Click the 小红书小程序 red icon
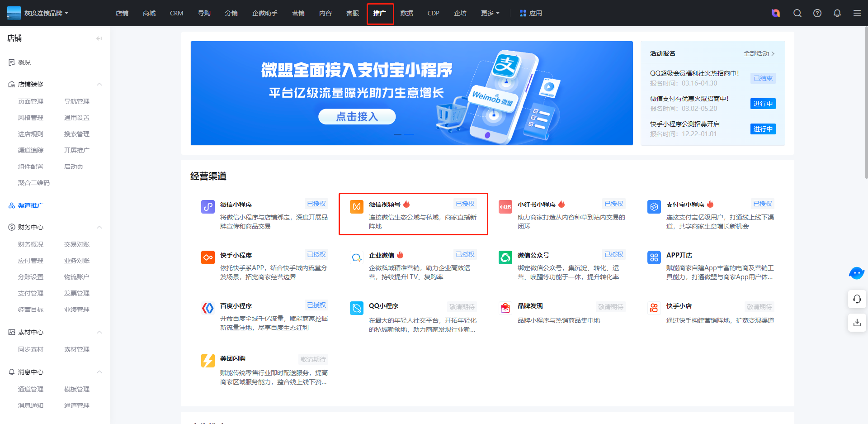 [505, 207]
